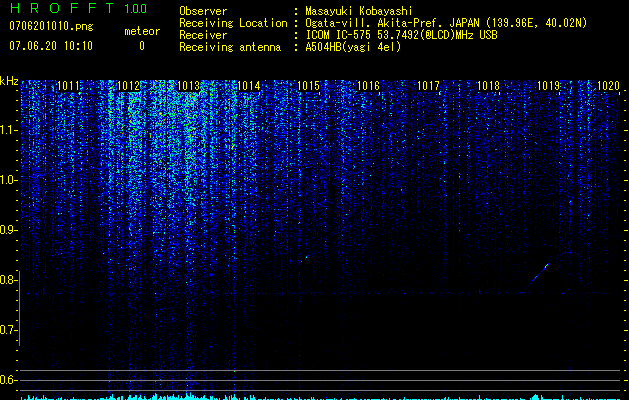This screenshot has height=400, width=629.
Task: Click the 0.9 frequency axis label
Action: [x=9, y=230]
